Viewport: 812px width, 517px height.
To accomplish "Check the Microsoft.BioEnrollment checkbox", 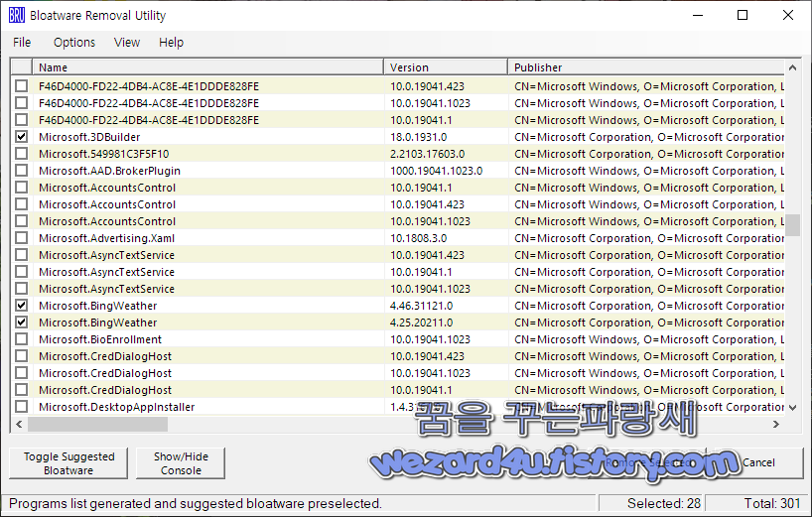I will [x=21, y=339].
